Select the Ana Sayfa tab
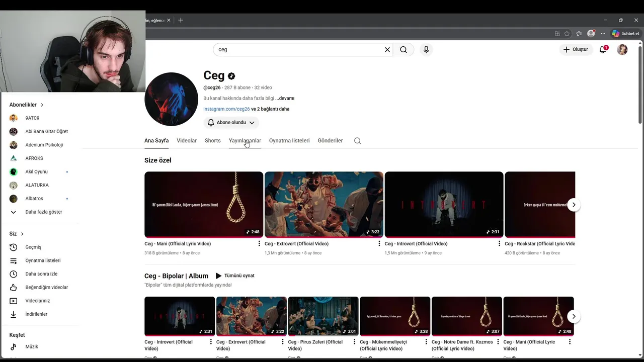The width and height of the screenshot is (644, 362). click(156, 141)
